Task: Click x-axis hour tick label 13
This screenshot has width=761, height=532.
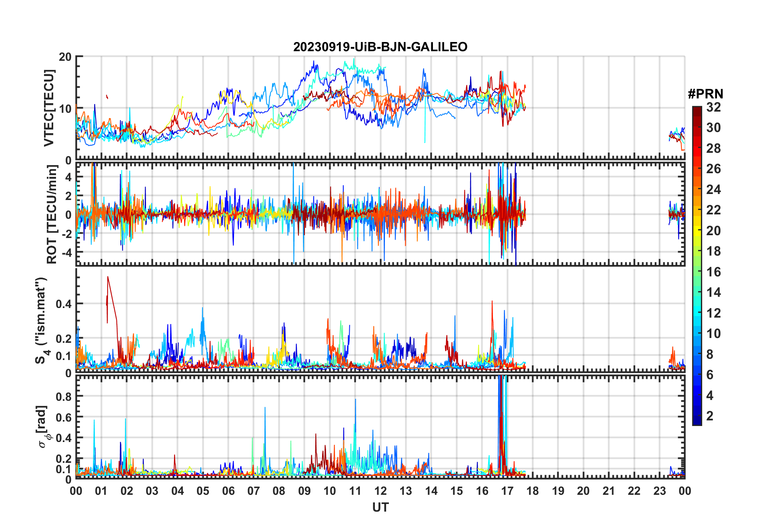Action: [406, 491]
